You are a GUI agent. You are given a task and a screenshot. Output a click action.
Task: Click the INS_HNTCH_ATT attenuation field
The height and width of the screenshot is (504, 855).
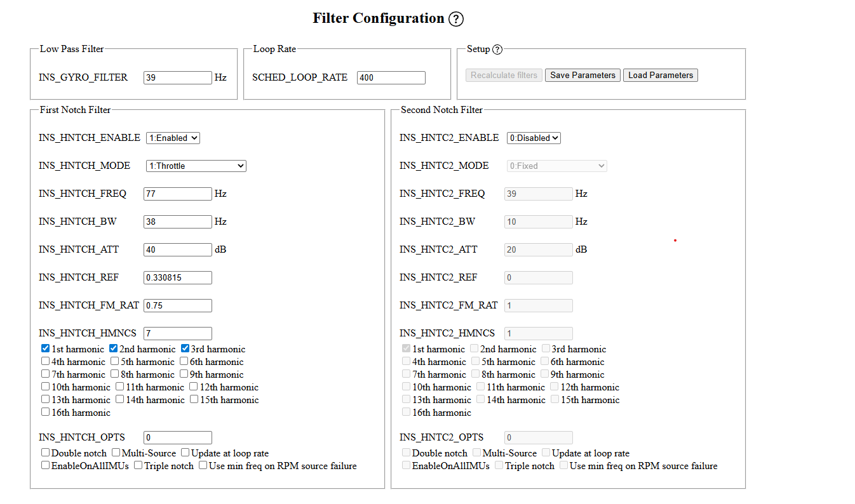coord(177,249)
